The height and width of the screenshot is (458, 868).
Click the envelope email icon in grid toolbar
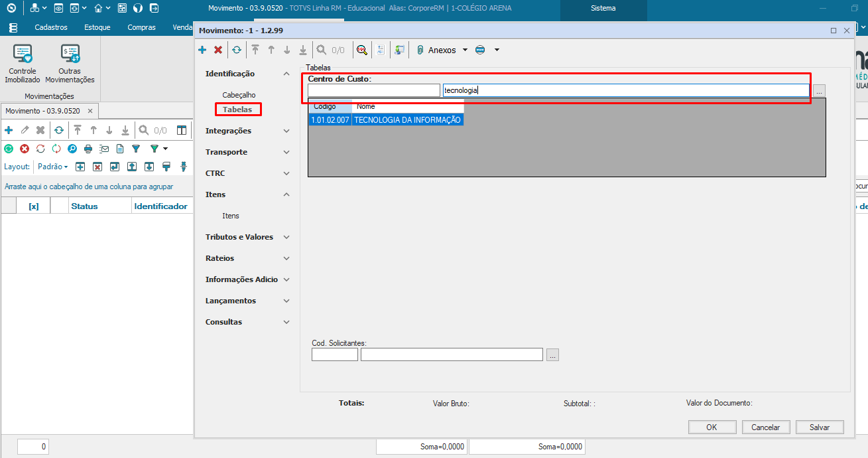click(104, 149)
